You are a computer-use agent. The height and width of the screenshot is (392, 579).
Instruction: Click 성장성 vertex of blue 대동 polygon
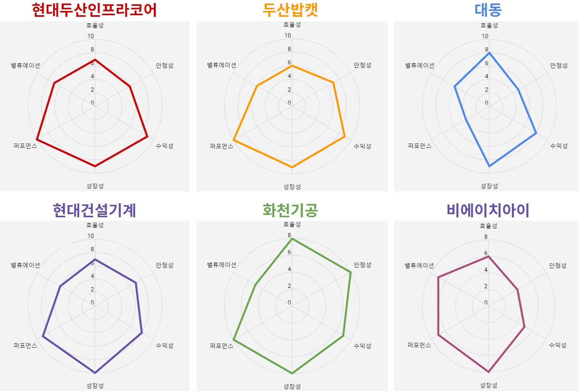(x=489, y=167)
